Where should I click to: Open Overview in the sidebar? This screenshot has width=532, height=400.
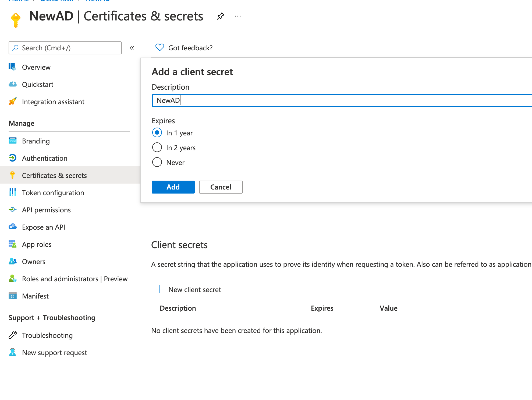pyautogui.click(x=36, y=67)
